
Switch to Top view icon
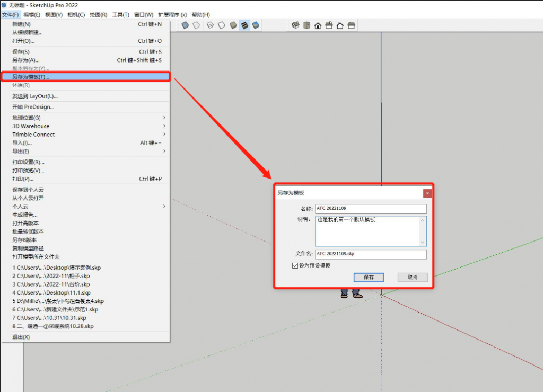[x=306, y=25]
